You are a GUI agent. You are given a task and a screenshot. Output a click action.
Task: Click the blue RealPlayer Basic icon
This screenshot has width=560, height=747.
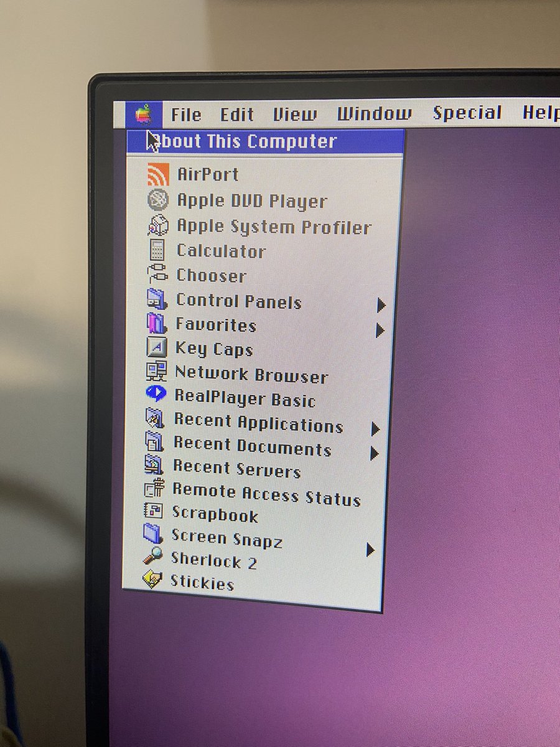[x=156, y=394]
